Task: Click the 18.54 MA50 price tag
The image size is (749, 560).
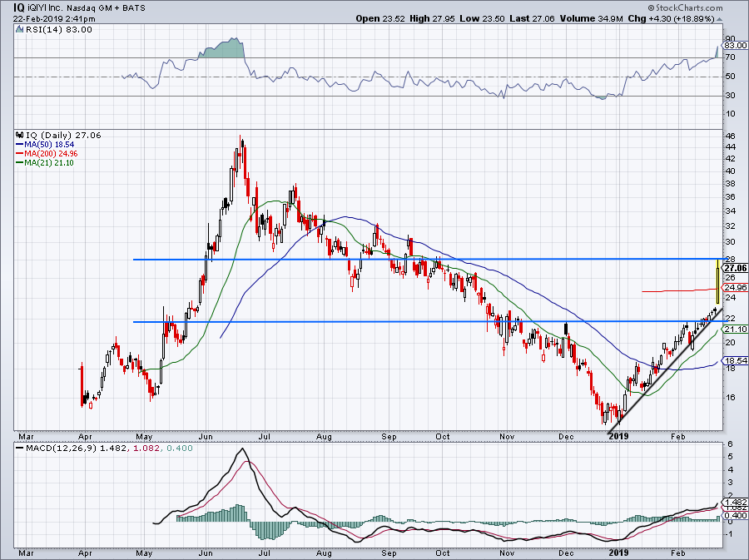Action: [x=736, y=360]
